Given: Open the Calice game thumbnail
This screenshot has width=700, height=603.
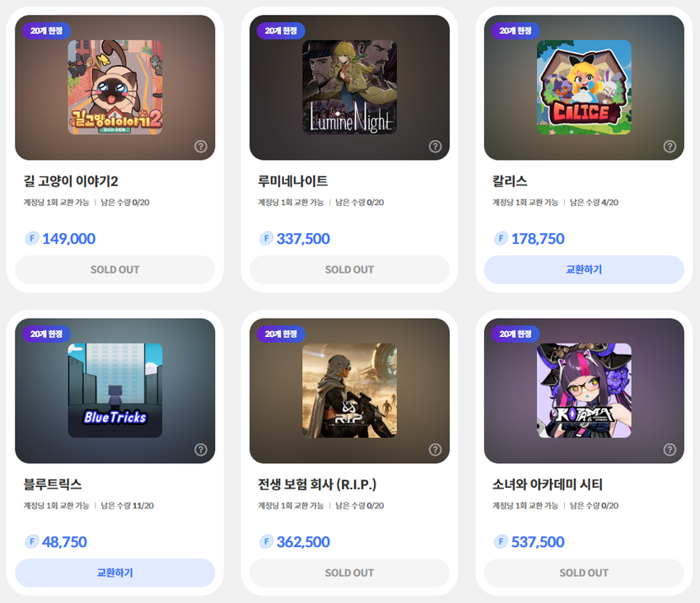Looking at the screenshot, I should (584, 87).
